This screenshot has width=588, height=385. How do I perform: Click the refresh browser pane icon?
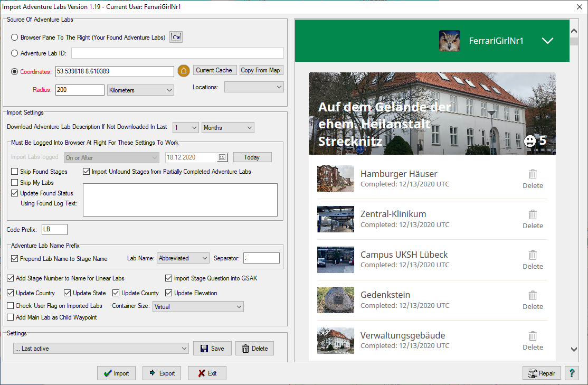coord(176,37)
